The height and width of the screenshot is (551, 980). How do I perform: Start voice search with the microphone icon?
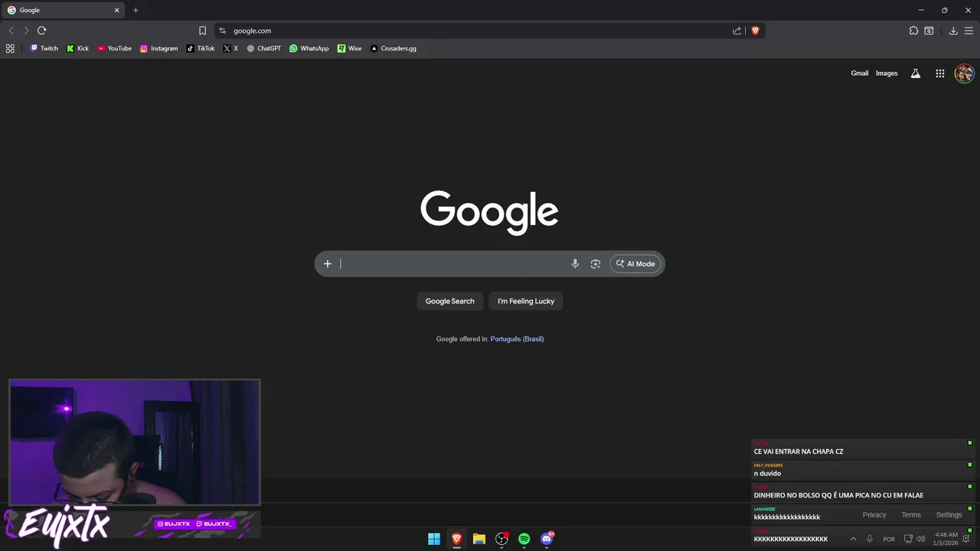(x=575, y=264)
